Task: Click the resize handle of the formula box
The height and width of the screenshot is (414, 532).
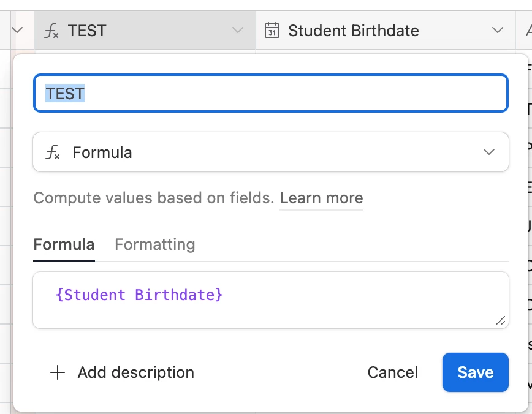Action: click(x=500, y=320)
